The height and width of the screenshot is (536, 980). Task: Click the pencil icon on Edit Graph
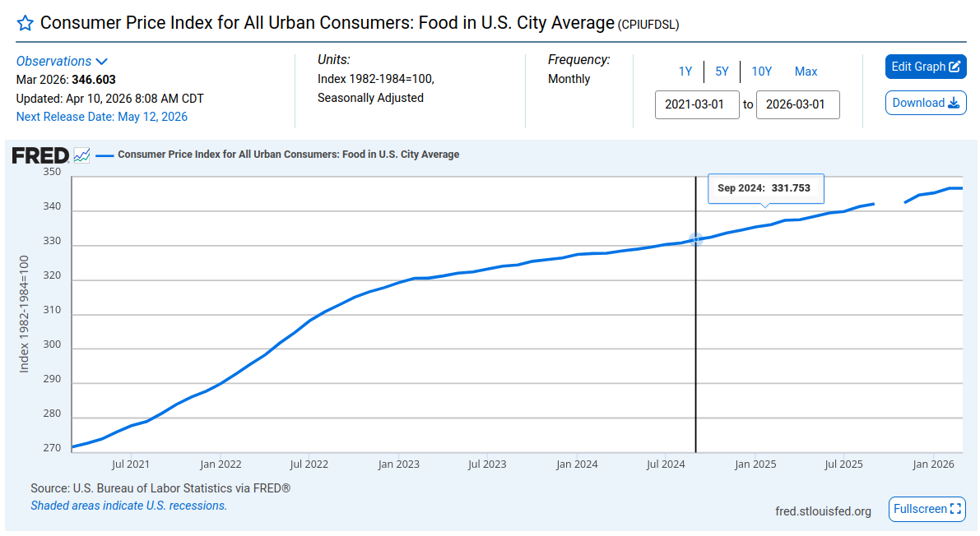point(954,67)
